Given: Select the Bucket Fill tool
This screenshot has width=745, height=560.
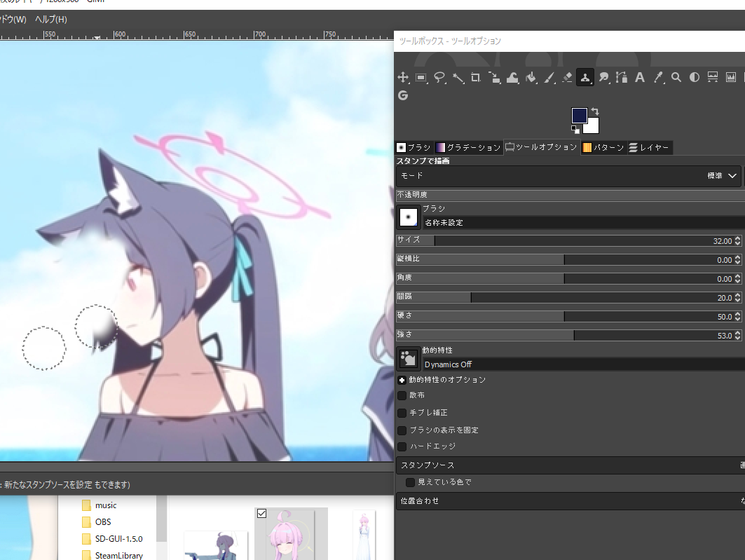Looking at the screenshot, I should (x=531, y=77).
